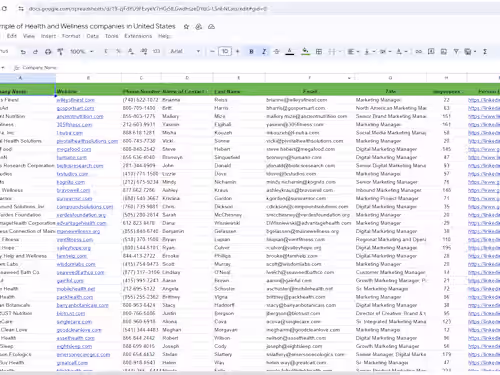Format as percent

[x=118, y=51]
